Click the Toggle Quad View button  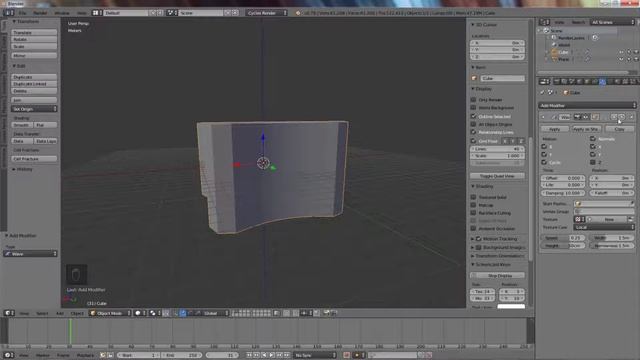click(497, 176)
